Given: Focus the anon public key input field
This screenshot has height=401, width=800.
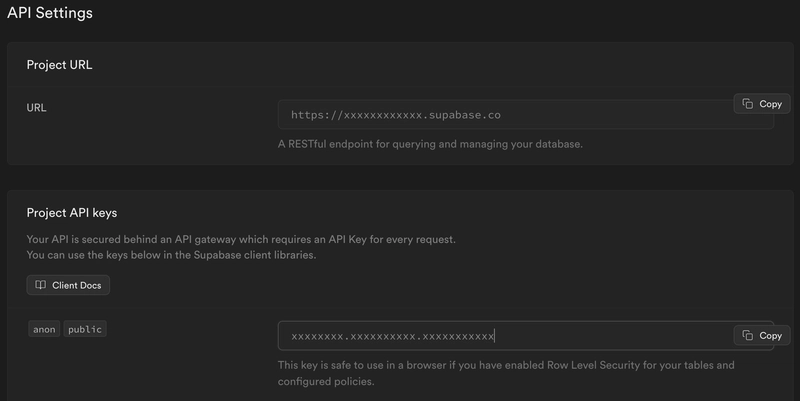Looking at the screenshot, I should [x=526, y=336].
